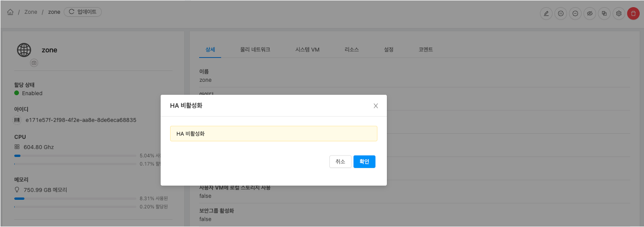
Task: Click the crossed-eye icon in toolbar
Action: pyautogui.click(x=590, y=13)
